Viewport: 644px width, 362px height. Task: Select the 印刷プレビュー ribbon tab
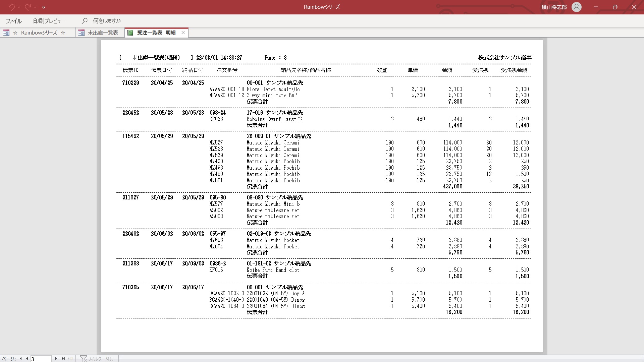[49, 21]
